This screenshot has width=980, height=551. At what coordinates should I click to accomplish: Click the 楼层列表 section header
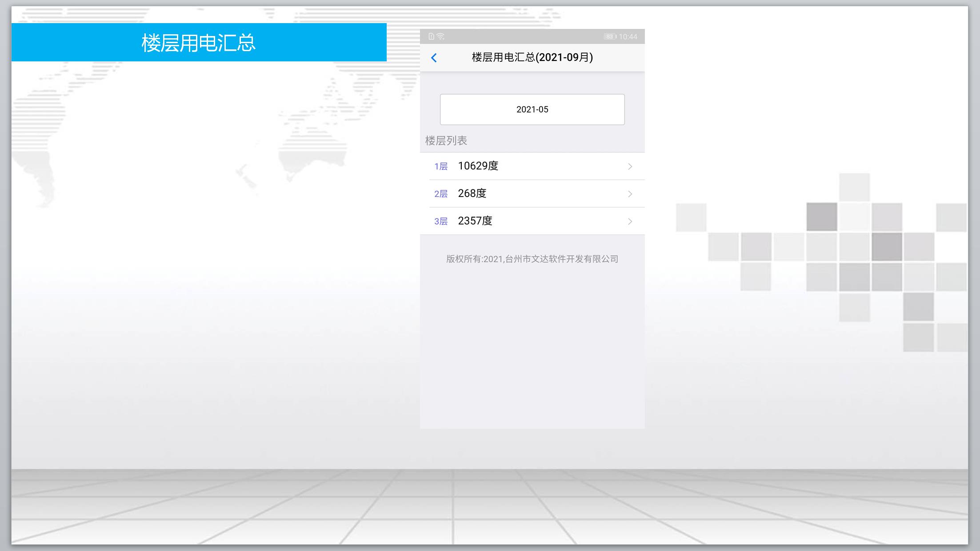point(446,141)
